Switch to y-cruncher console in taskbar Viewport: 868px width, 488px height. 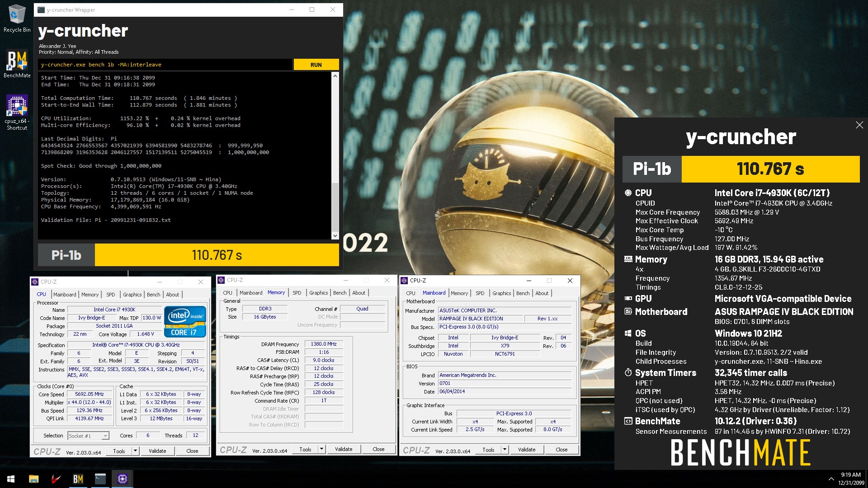tap(100, 479)
